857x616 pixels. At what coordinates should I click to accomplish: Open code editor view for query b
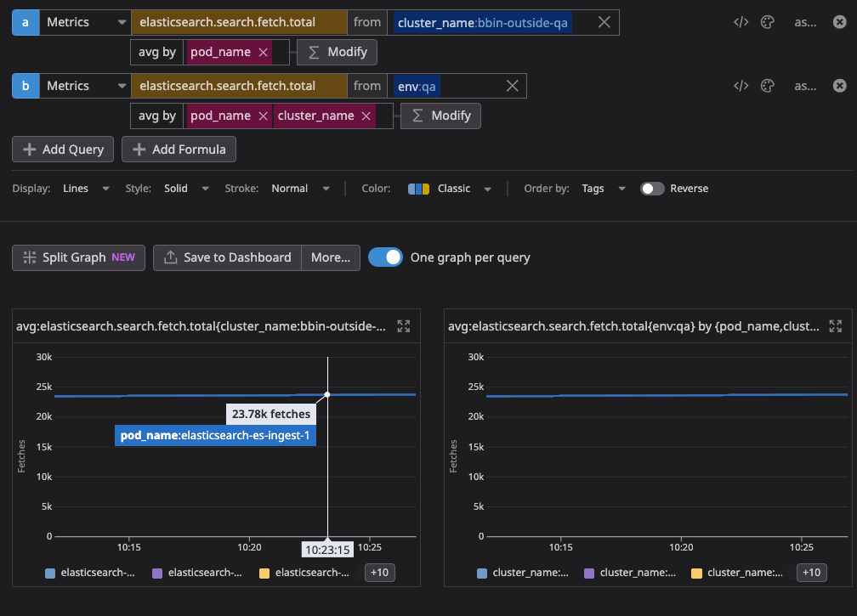tap(741, 86)
